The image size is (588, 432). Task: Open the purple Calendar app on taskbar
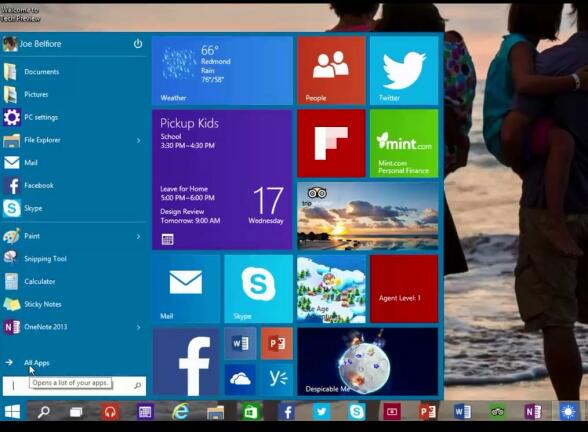click(x=145, y=412)
